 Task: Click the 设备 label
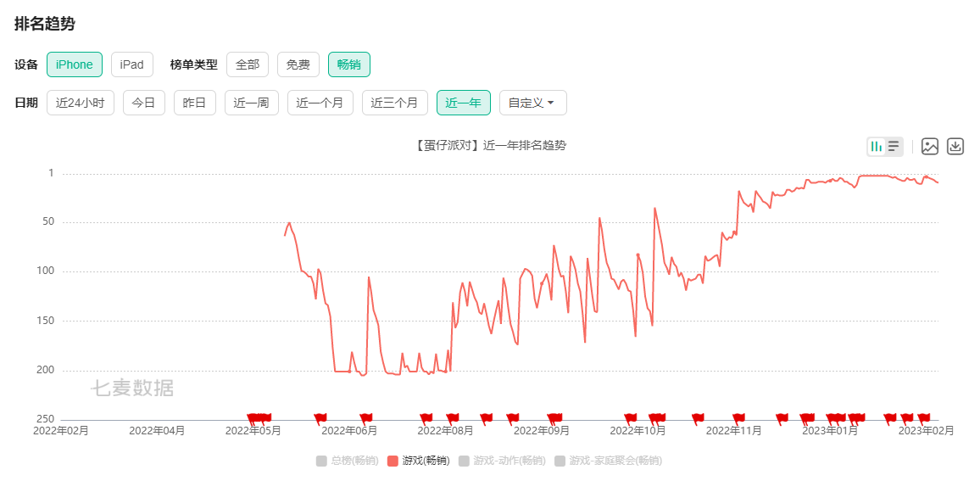(26, 64)
